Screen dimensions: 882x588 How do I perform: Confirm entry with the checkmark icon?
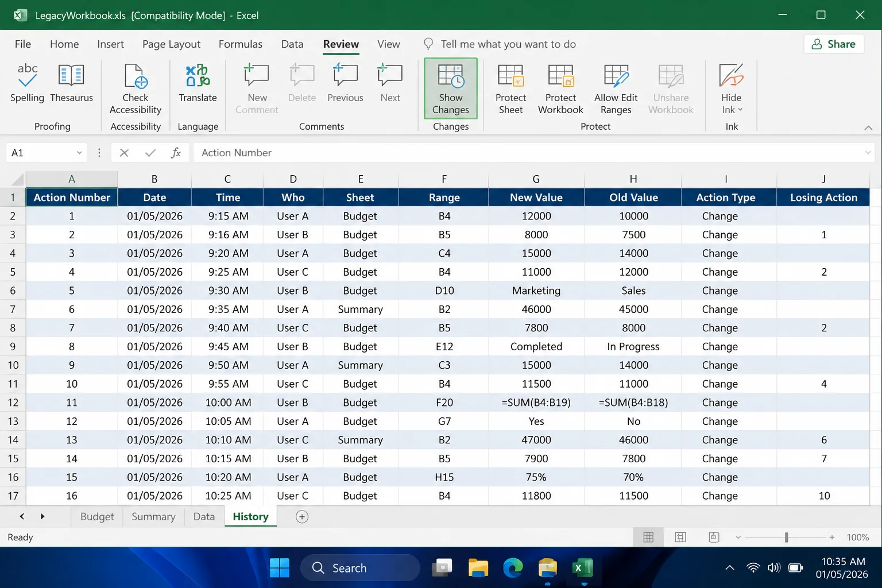pos(150,153)
